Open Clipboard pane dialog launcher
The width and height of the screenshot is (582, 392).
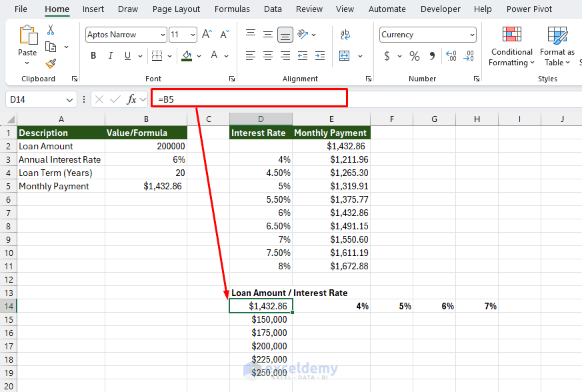75,79
